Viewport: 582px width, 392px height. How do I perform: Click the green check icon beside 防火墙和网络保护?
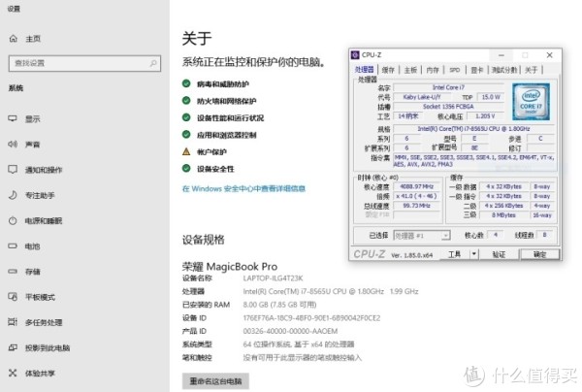(186, 100)
